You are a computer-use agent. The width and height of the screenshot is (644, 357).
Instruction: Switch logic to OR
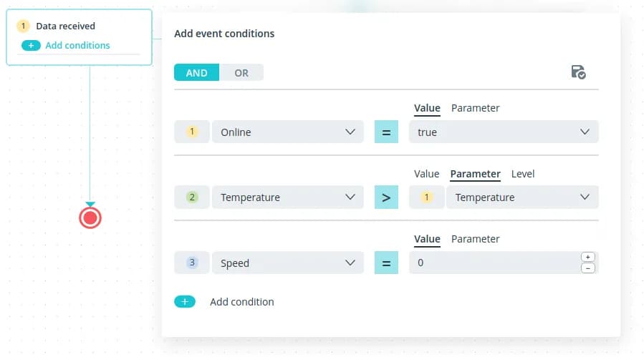point(241,73)
